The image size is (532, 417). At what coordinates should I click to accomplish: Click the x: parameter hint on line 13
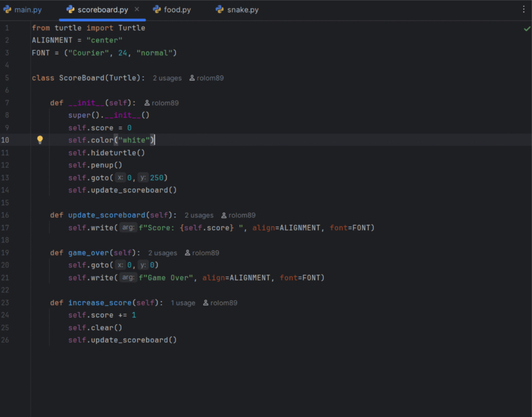point(121,178)
